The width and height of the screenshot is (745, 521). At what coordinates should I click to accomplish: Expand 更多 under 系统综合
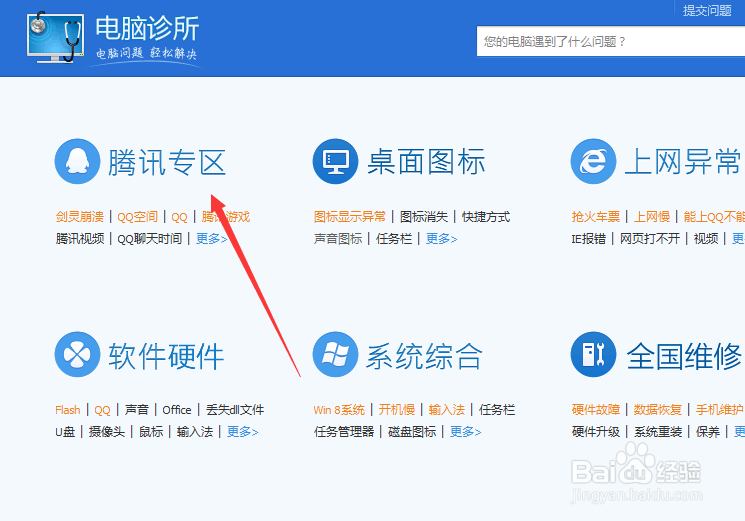466,432
